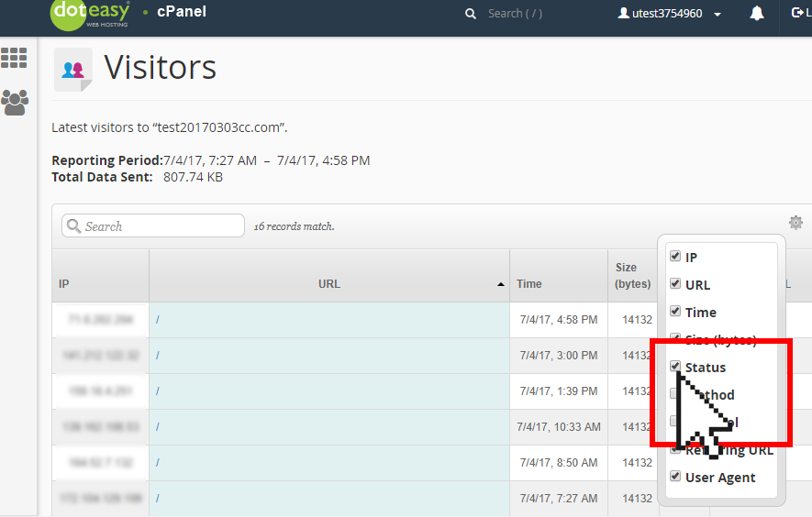Image resolution: width=812 pixels, height=517 pixels.
Task: Open the URL link in the 4:58 PM row
Action: [158, 320]
